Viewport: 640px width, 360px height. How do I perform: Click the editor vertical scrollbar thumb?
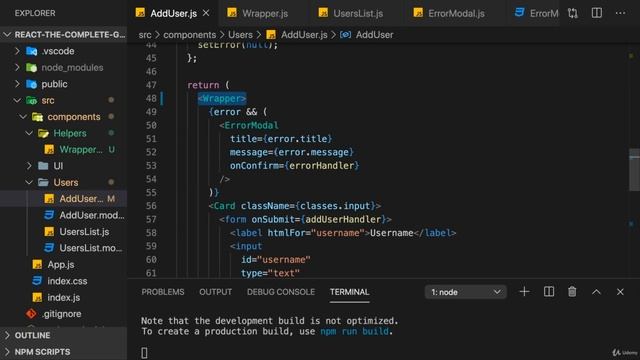coord(635,169)
